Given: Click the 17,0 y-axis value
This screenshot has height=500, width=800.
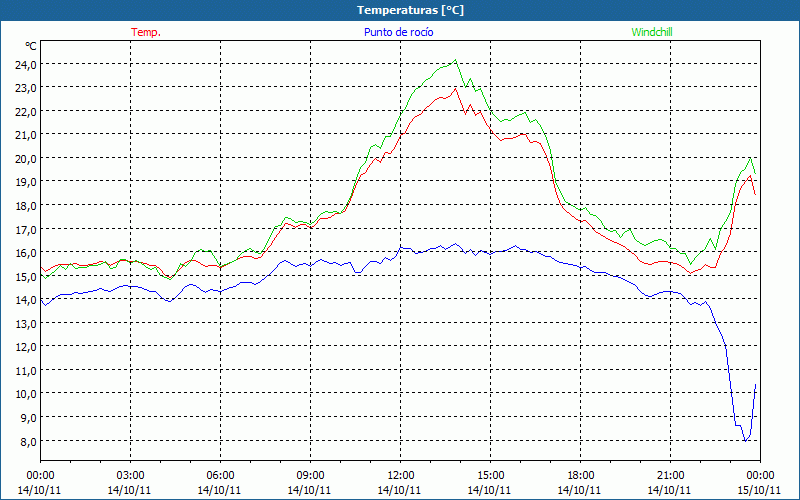Looking at the screenshot, I should tap(26, 230).
